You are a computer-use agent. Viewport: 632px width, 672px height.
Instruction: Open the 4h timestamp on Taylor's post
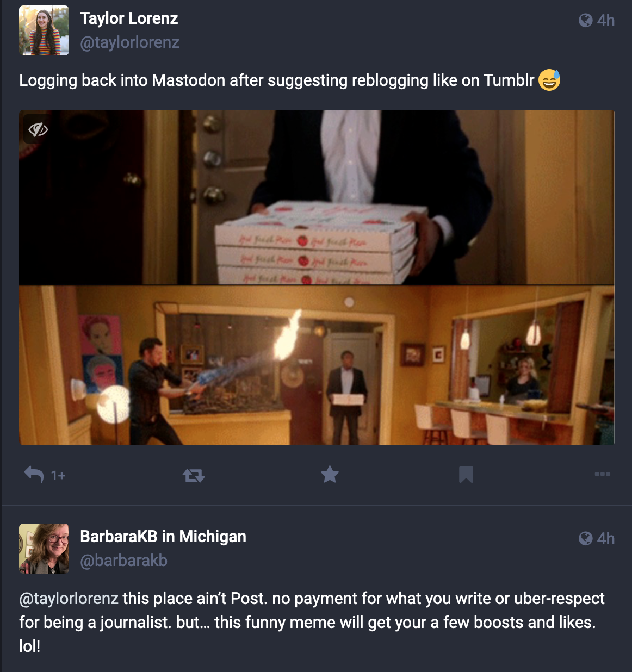[606, 21]
